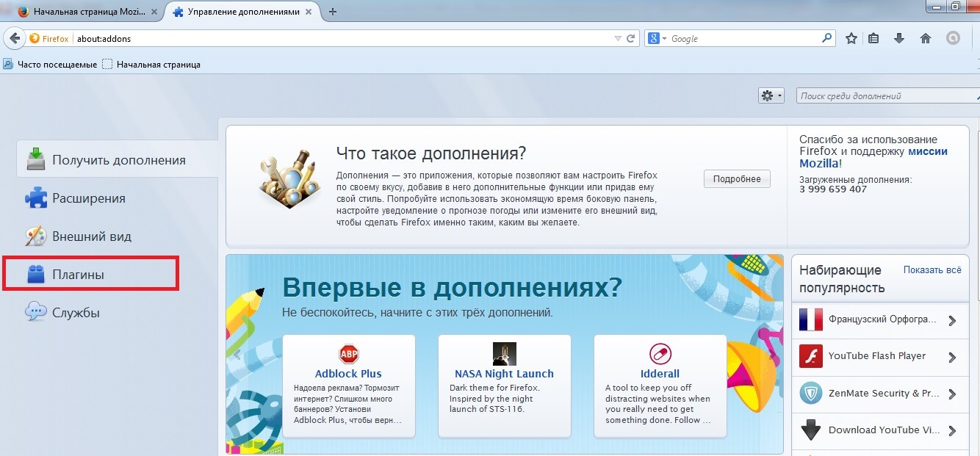This screenshot has height=456, width=980.
Task: Reload the current page
Action: (x=630, y=39)
